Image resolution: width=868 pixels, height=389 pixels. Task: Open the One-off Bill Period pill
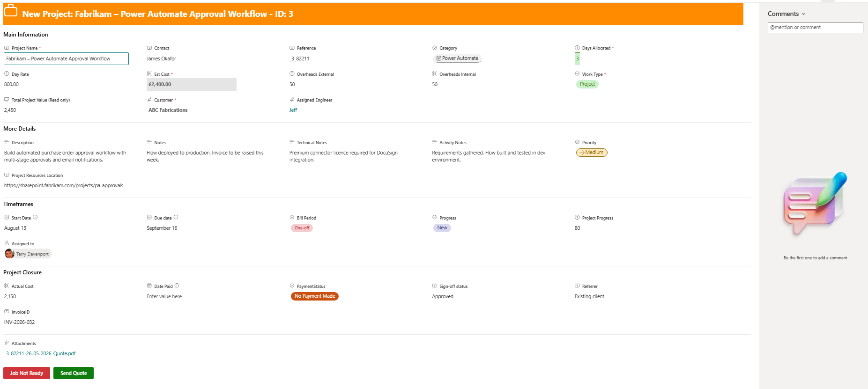302,228
